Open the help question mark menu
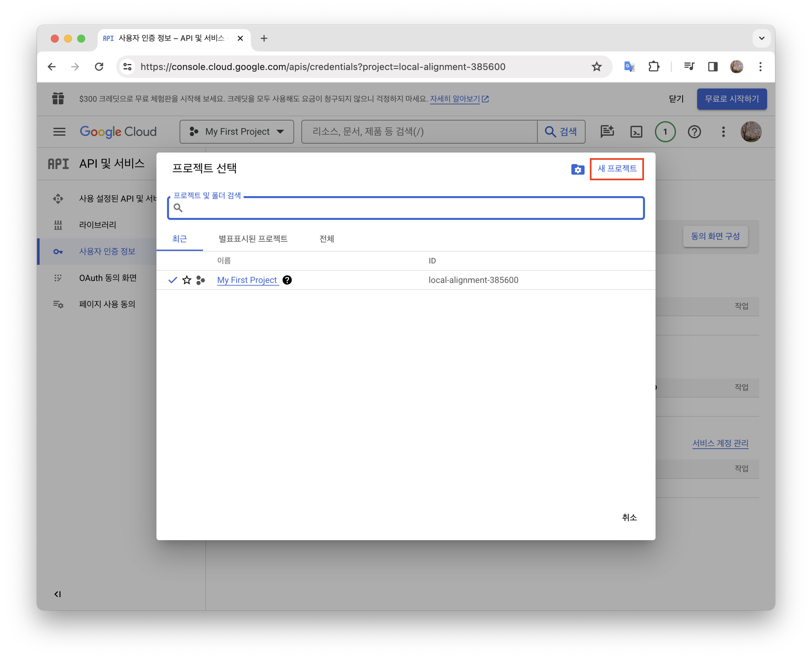 pos(694,132)
